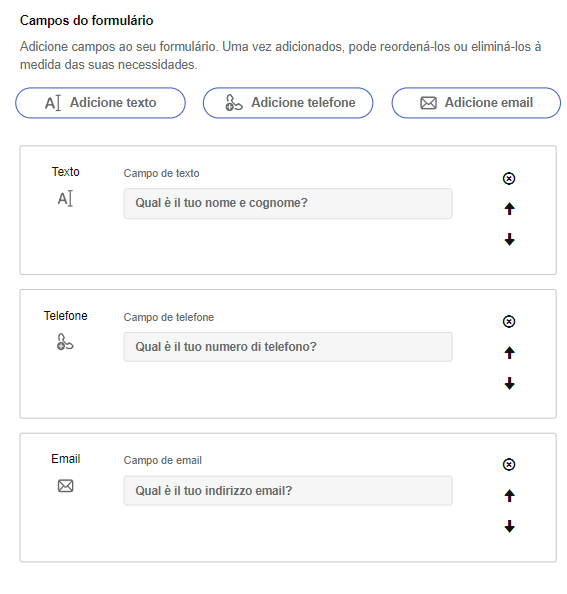Click the envelope icon under Email
This screenshot has height=594, width=567.
coord(66,486)
